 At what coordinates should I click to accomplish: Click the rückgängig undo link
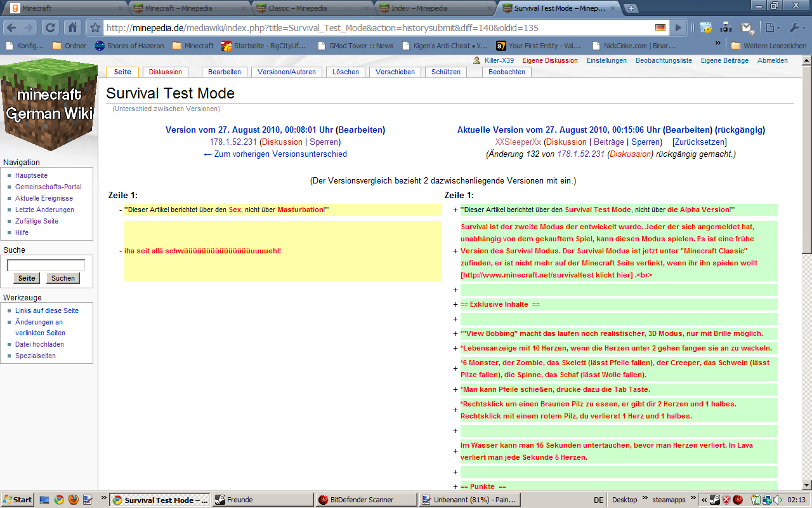click(x=740, y=130)
